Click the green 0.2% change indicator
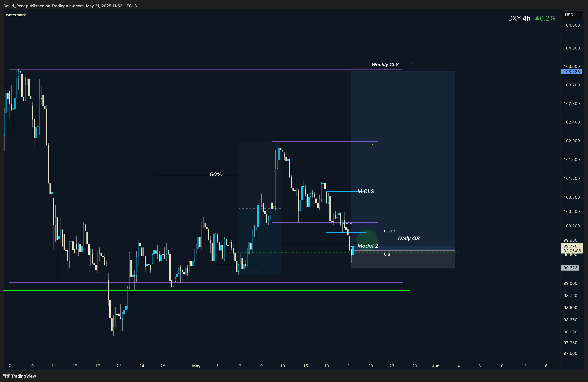Image resolution: width=588 pixels, height=382 pixels. [x=545, y=18]
